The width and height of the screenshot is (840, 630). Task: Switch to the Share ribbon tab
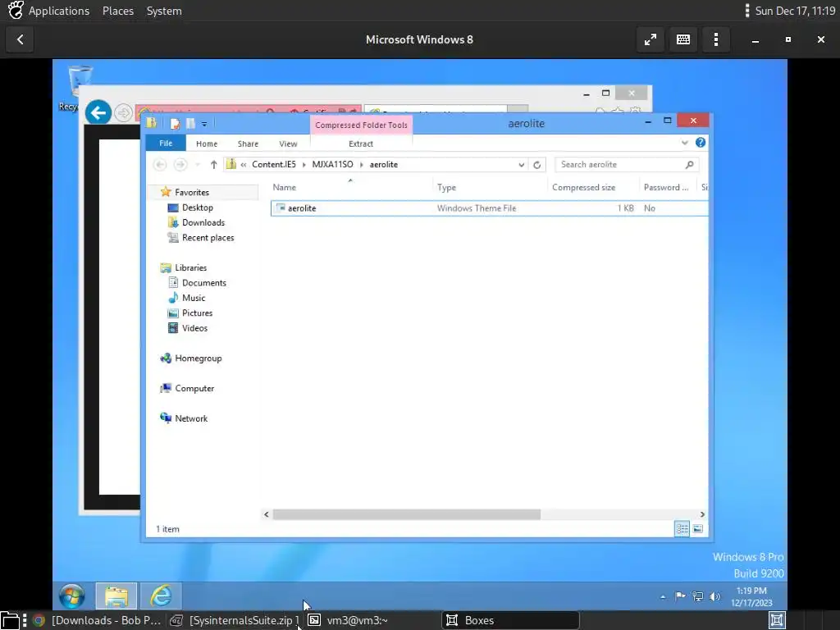(x=248, y=144)
